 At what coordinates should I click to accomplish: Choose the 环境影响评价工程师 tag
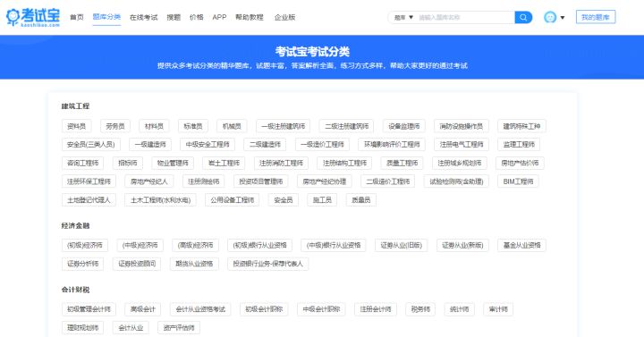[392, 145]
